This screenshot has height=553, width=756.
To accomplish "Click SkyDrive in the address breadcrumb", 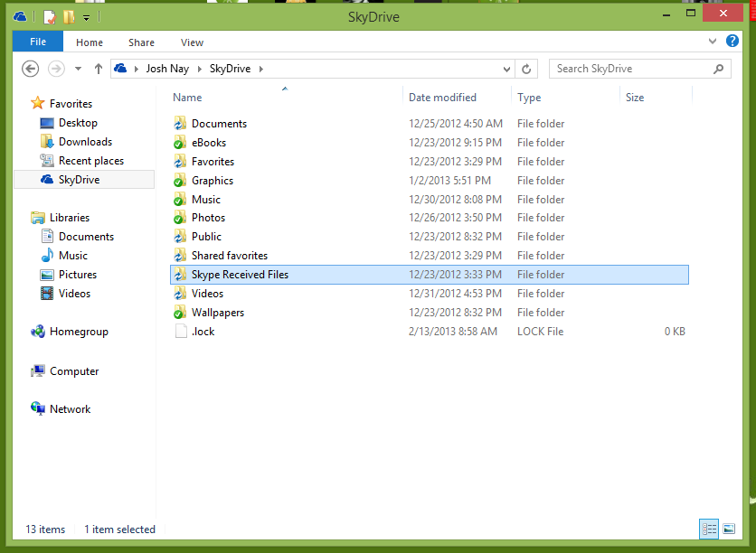I will point(230,69).
